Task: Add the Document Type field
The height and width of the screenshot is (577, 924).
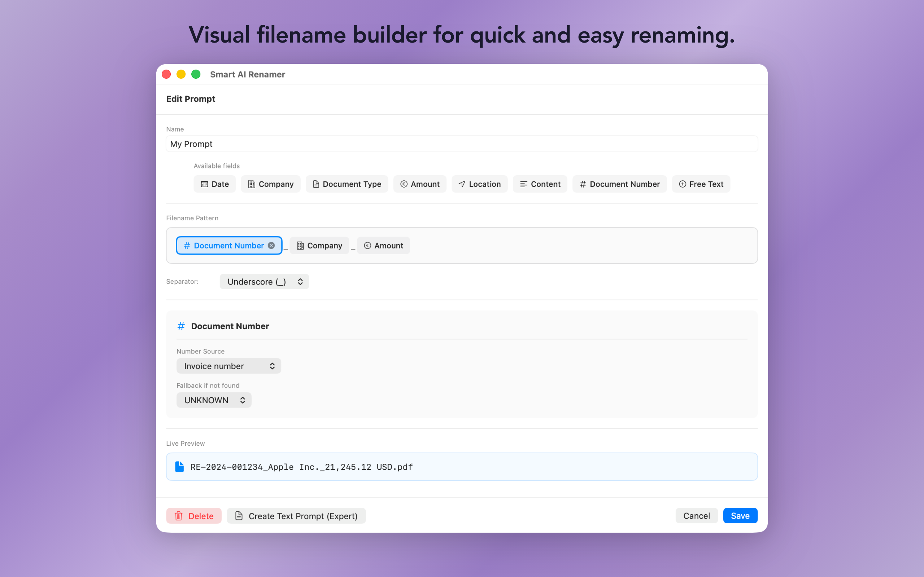Action: coord(347,184)
